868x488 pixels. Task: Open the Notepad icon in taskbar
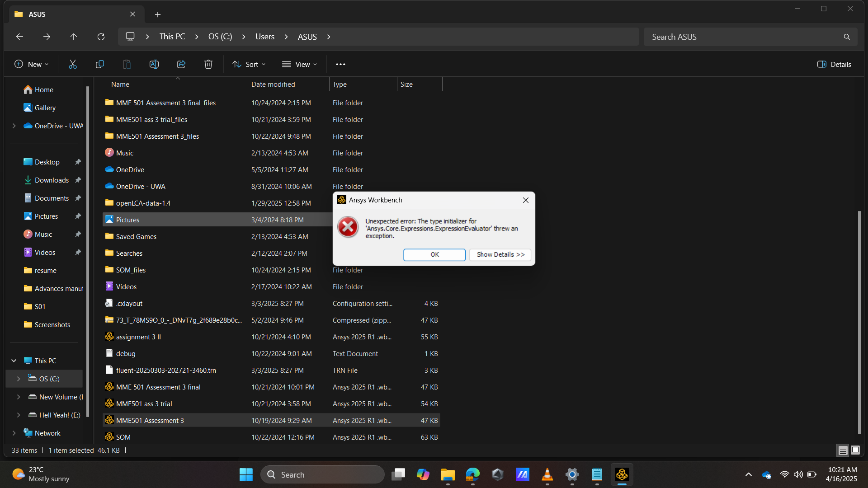597,474
